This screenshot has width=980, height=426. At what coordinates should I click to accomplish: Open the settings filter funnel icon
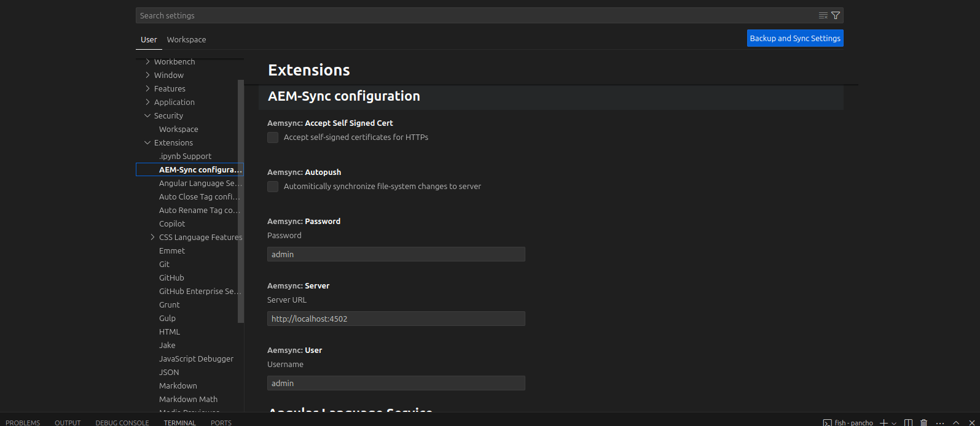tap(836, 15)
